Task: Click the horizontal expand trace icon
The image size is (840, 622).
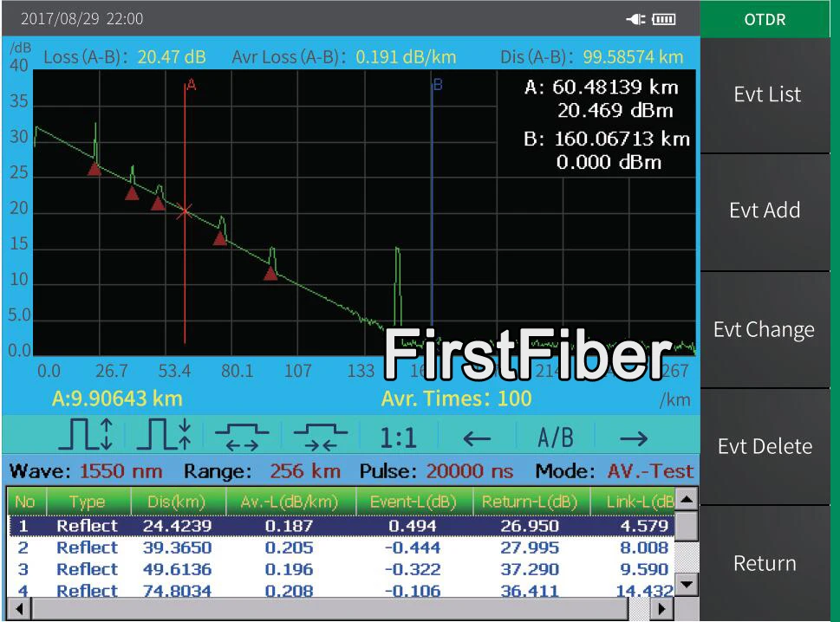Action: coord(242,437)
